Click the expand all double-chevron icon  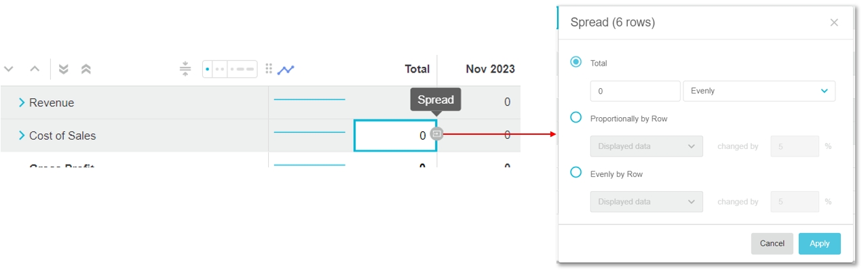pyautogui.click(x=64, y=69)
